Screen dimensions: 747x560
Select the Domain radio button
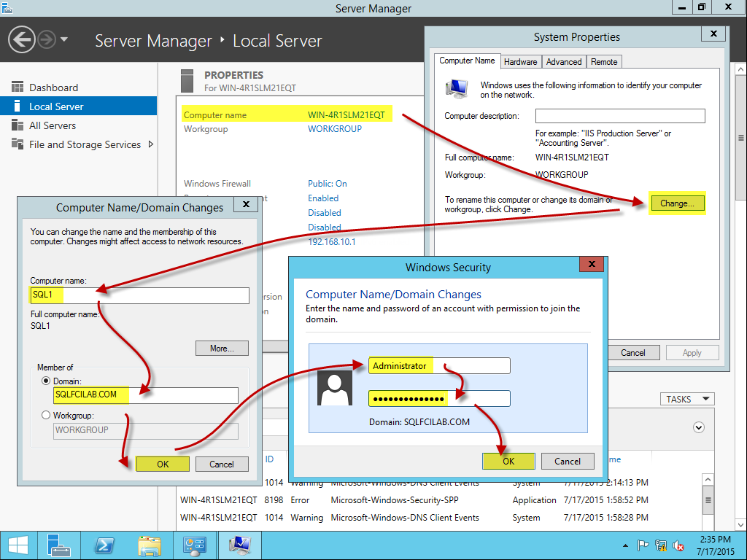click(x=46, y=381)
